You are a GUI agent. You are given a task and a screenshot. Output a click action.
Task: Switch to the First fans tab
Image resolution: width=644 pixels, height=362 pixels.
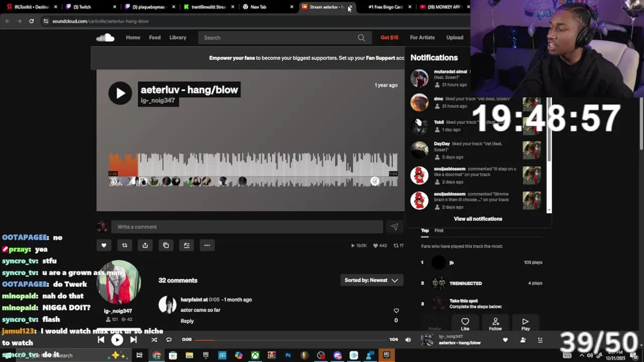tap(439, 230)
